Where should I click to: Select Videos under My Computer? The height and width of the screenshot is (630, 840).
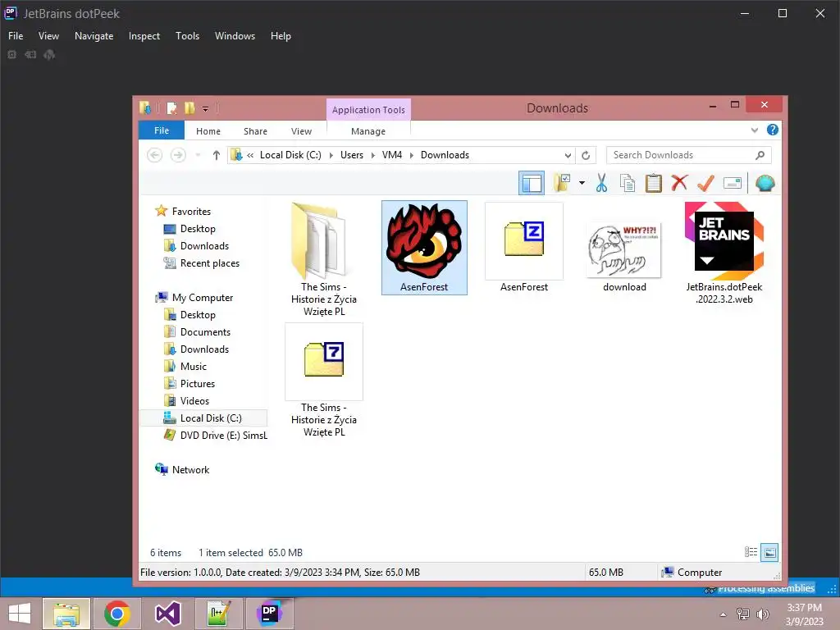194,400
